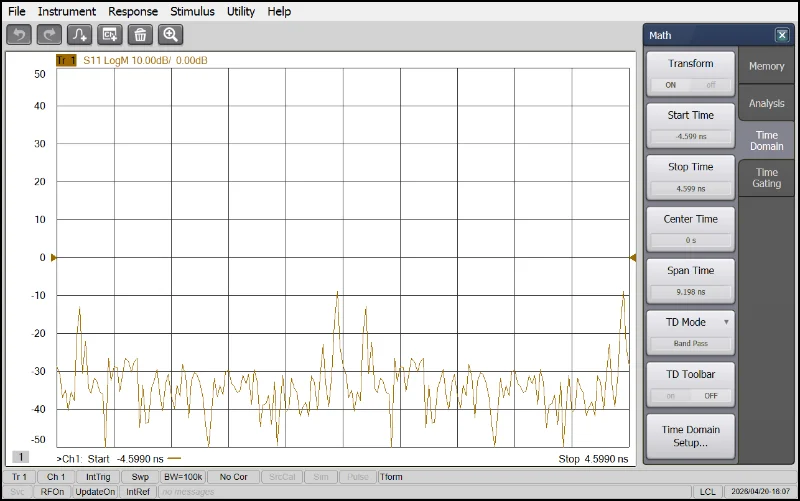Click the IntTrig trigger status button
Viewport: 800px width, 501px height.
tap(98, 477)
